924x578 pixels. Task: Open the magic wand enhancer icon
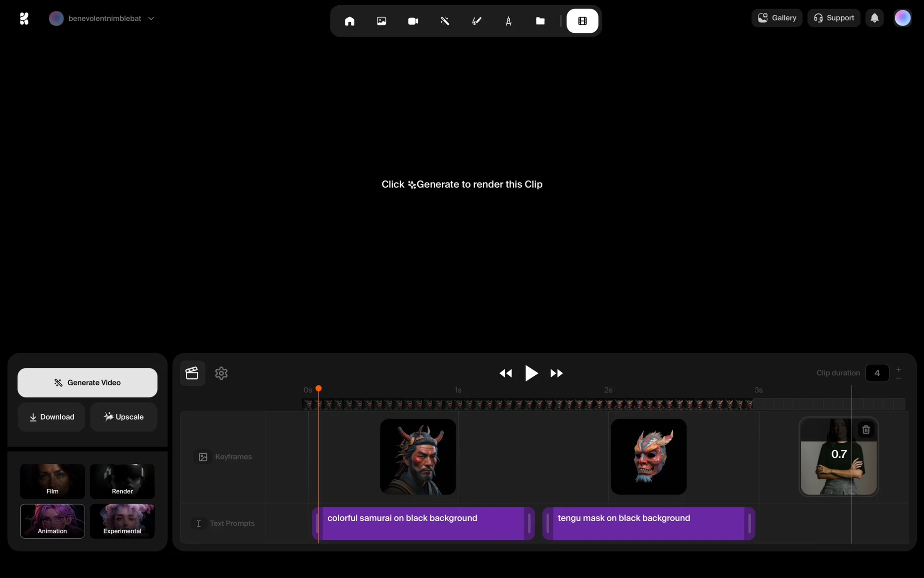click(x=445, y=21)
